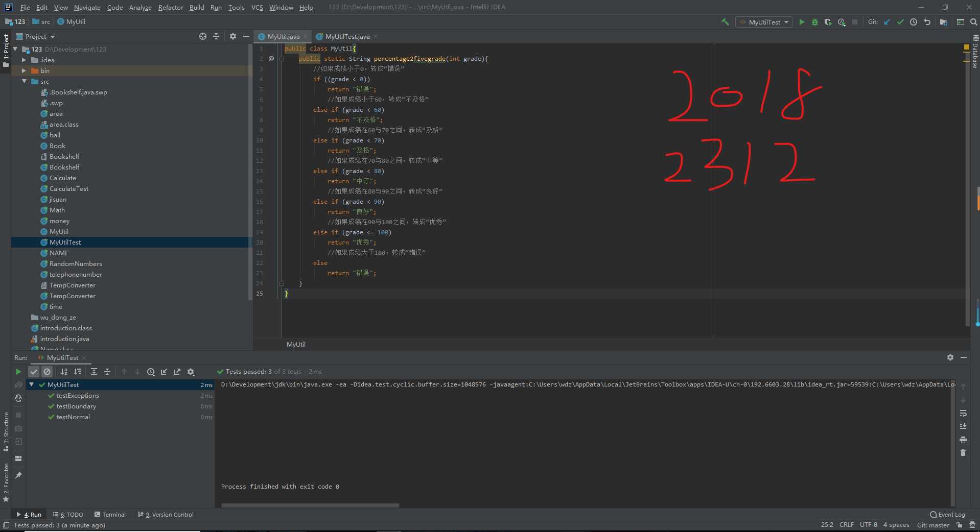Commit changes with Git checkmark
This screenshot has height=532, width=980.
click(900, 22)
